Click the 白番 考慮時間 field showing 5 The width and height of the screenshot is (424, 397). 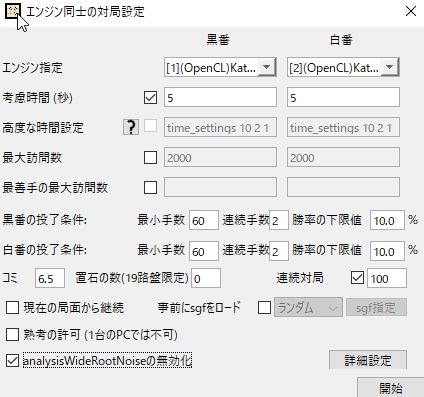[x=343, y=97]
